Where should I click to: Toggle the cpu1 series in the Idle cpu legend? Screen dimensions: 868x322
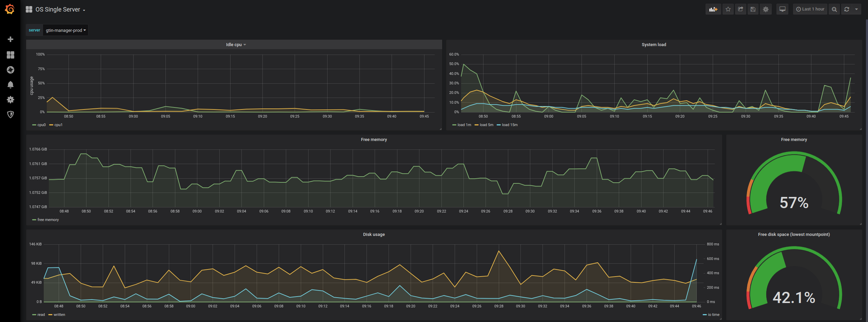58,125
